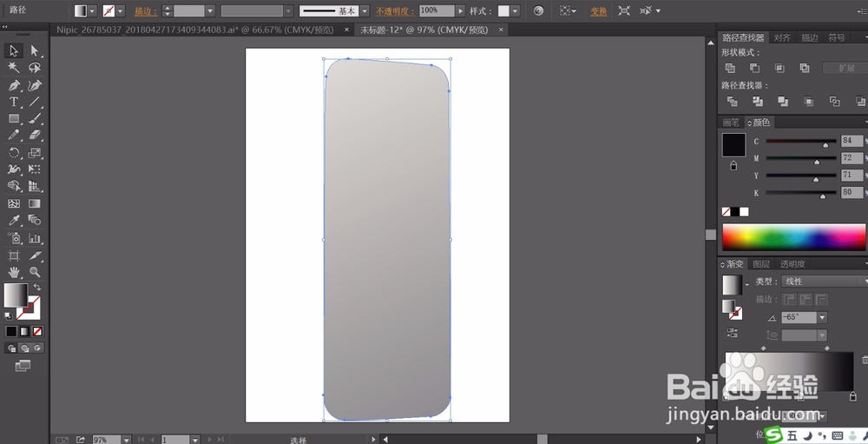Open stroke weight dropdown
The image size is (868, 444).
(210, 10)
